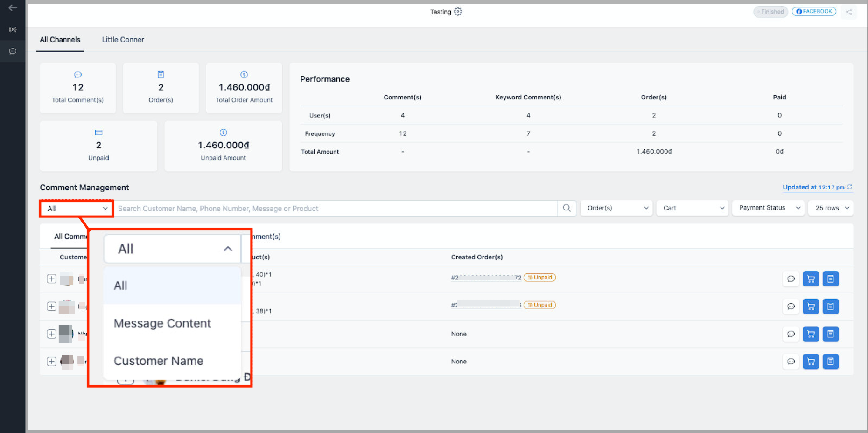Choose Customer Name search option

[159, 361]
